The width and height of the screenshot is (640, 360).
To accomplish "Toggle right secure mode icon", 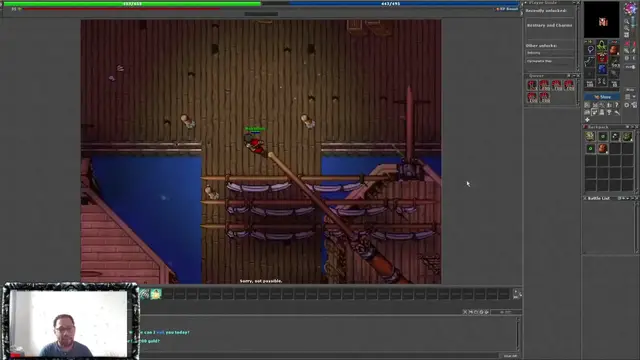I will pos(634,58).
